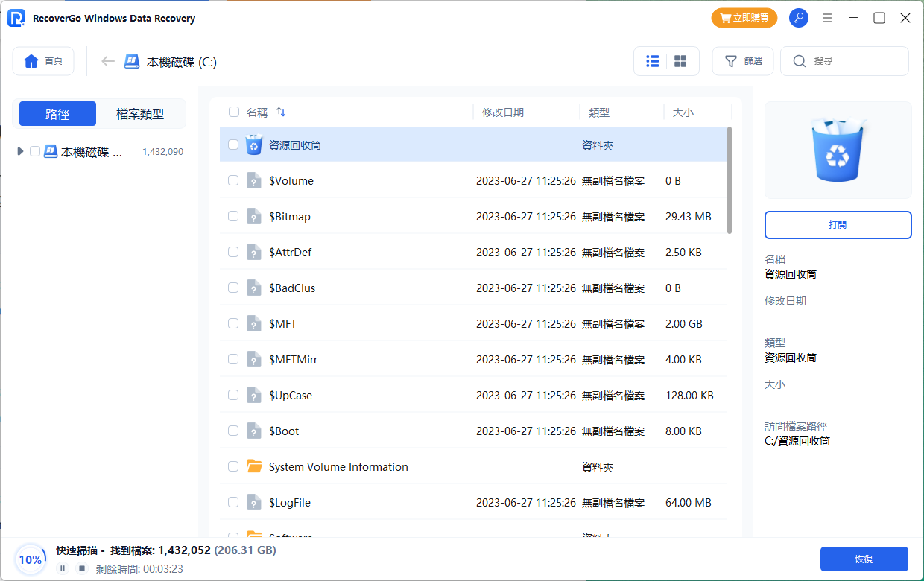Screen dimensions: 924x581
Task: Click the 搜尋 search input field
Action: click(x=853, y=61)
